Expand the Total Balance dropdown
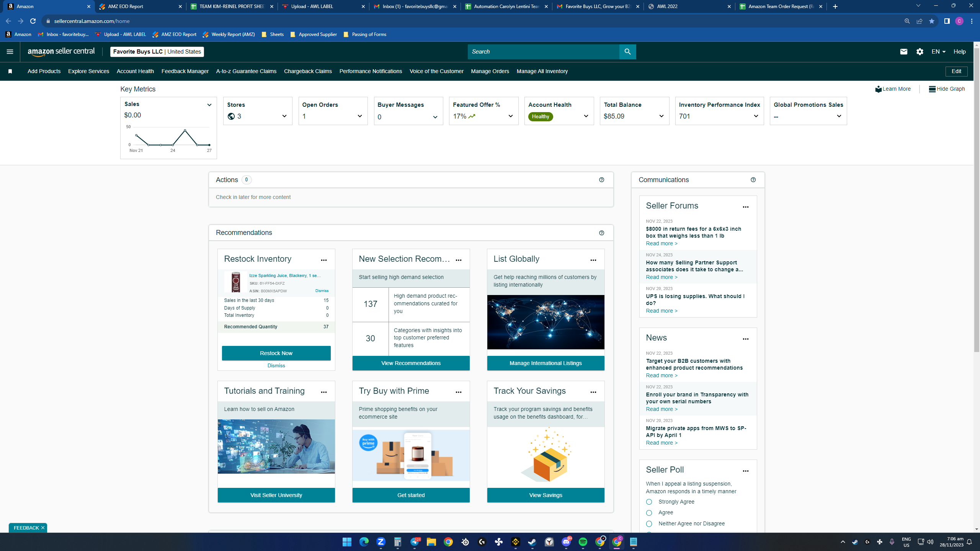Screen dimensions: 980x551 (x=661, y=116)
